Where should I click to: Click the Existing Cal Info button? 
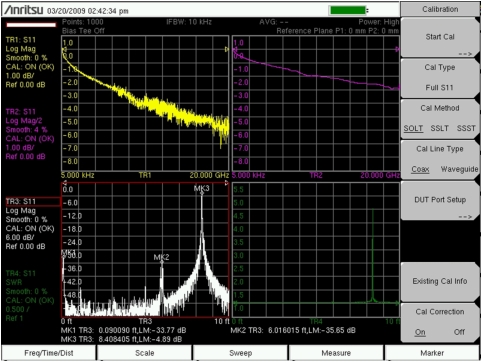[440, 282]
